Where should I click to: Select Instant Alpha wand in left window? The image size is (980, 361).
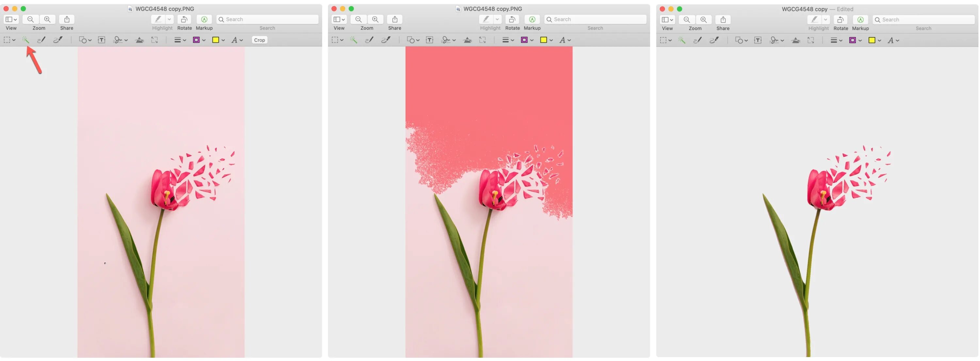[25, 40]
